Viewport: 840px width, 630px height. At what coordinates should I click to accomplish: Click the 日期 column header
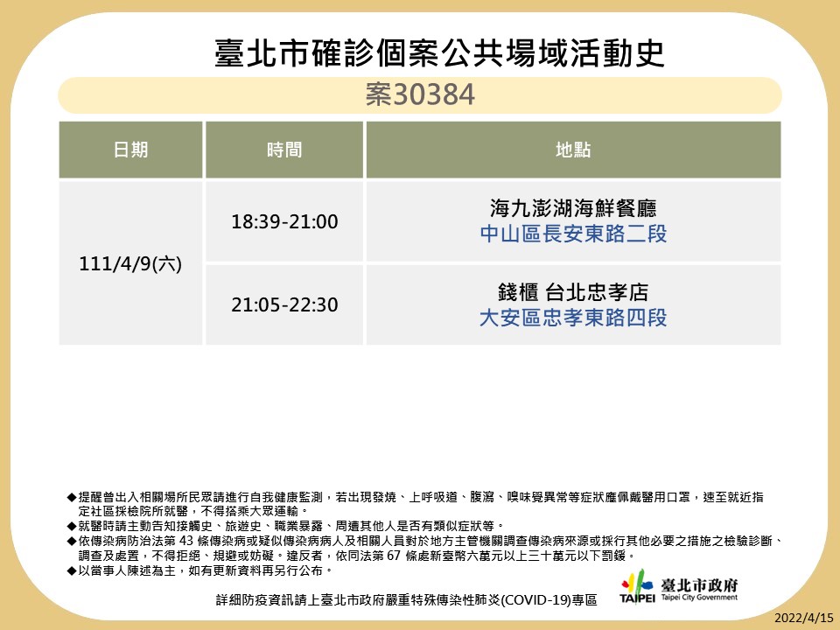(x=131, y=150)
